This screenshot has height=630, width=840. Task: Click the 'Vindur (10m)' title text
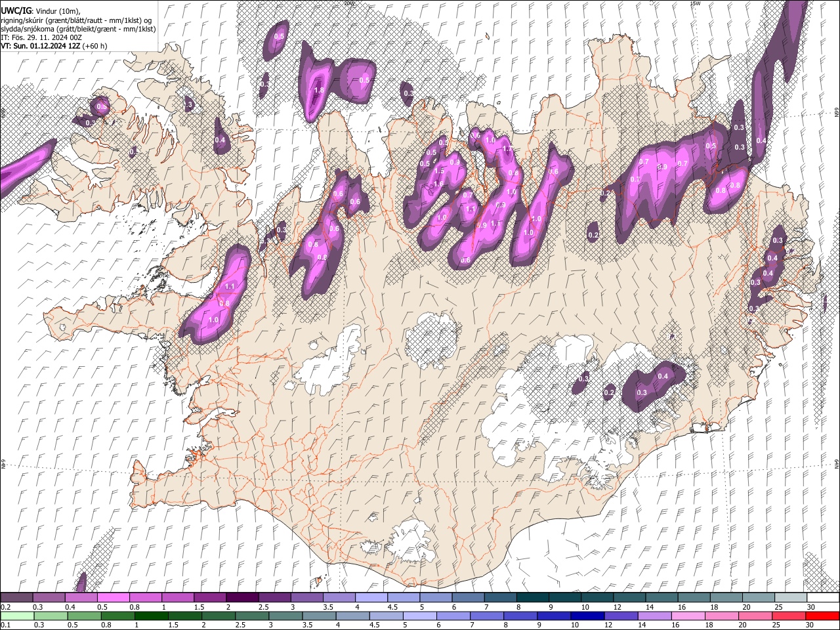click(57, 10)
